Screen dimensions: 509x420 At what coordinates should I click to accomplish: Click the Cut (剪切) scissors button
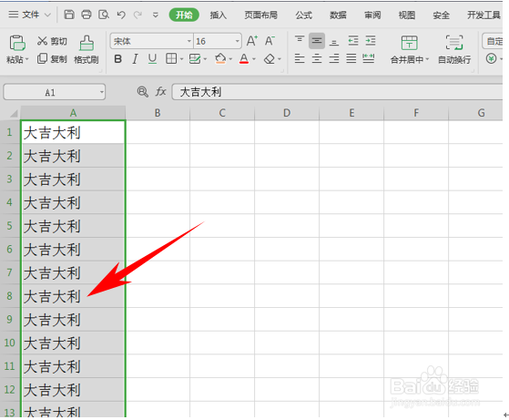tap(52, 41)
